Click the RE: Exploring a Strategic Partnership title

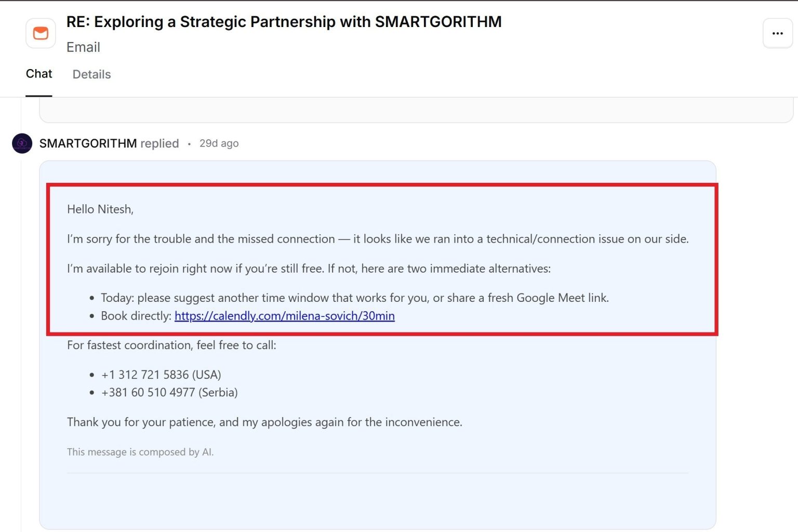tap(284, 22)
